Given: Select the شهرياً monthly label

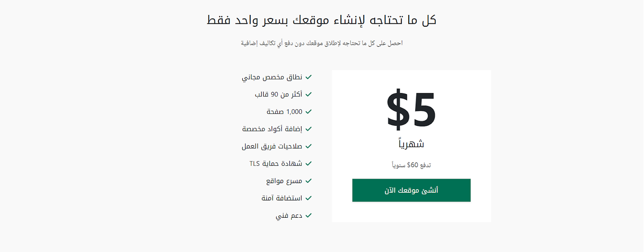Looking at the screenshot, I should click(x=411, y=144).
